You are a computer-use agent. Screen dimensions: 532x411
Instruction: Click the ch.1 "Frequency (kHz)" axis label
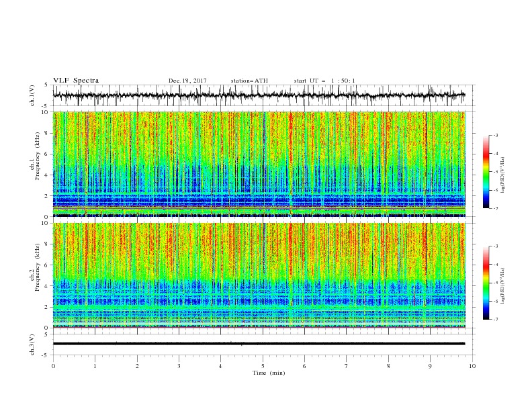[x=38, y=156]
